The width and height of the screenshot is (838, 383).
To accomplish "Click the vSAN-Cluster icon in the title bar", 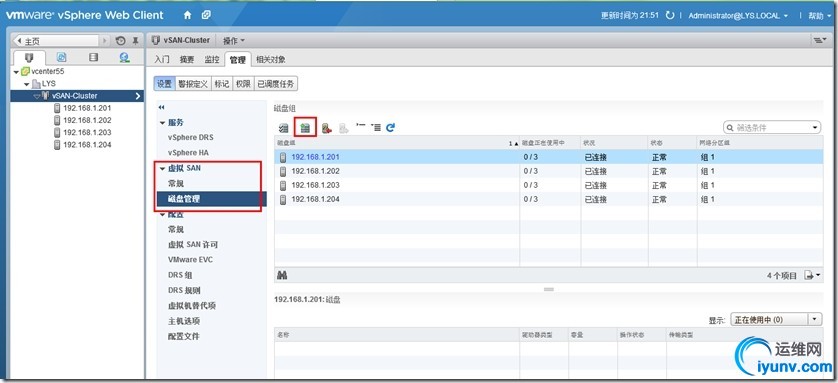I will point(156,40).
